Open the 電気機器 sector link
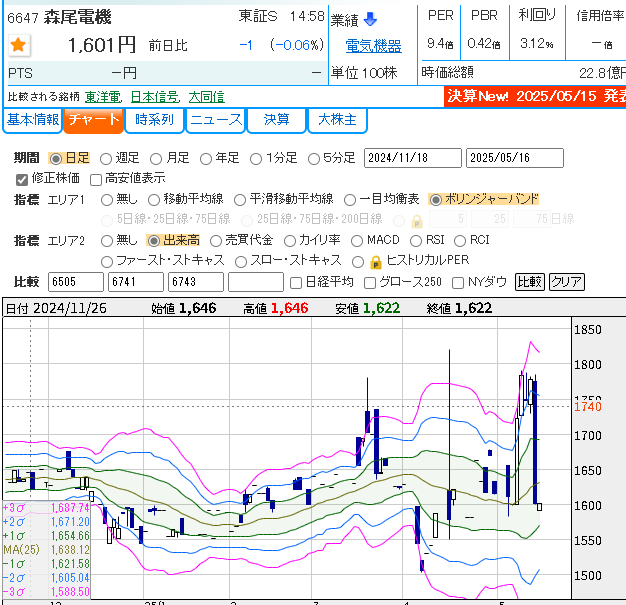Screen dimensions: 626x605 pos(373,46)
